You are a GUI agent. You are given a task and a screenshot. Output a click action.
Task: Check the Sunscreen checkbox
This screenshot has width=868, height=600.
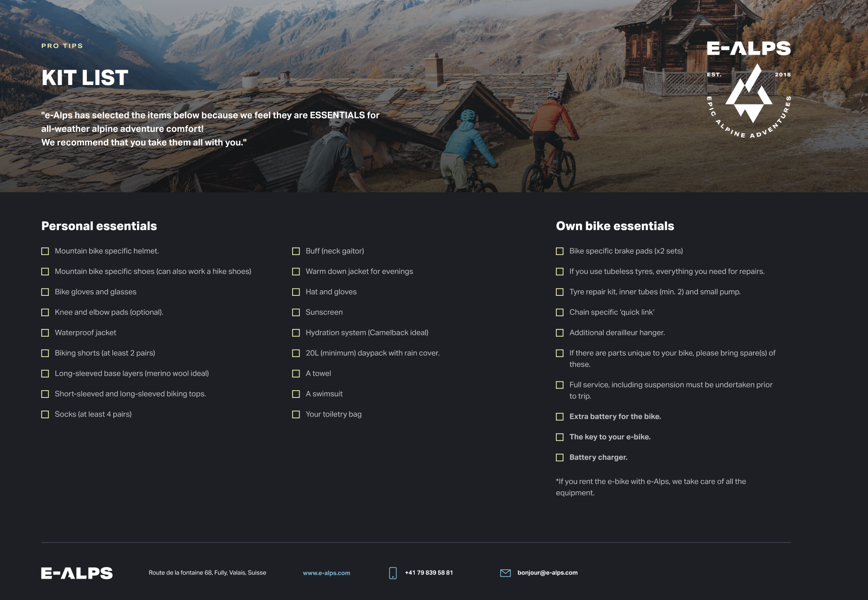(296, 313)
